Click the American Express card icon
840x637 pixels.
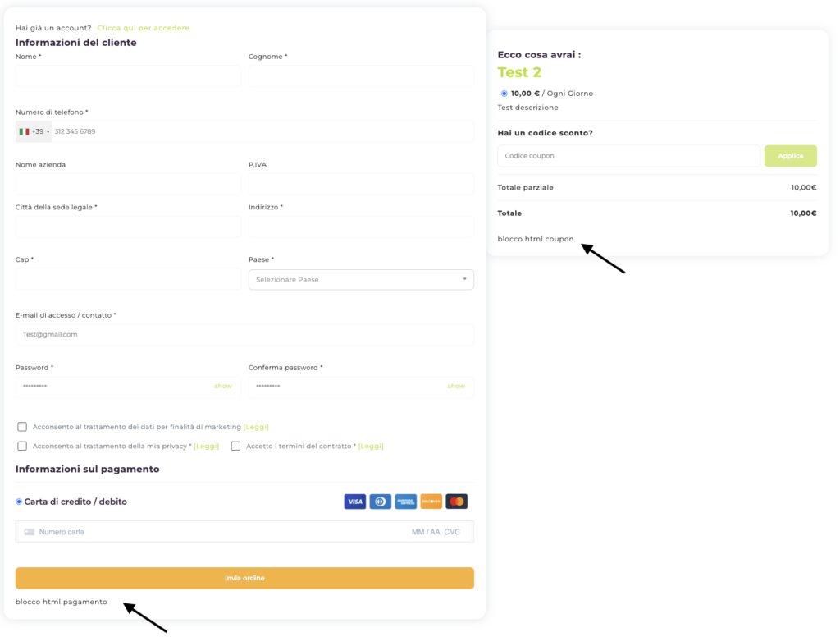pos(405,502)
